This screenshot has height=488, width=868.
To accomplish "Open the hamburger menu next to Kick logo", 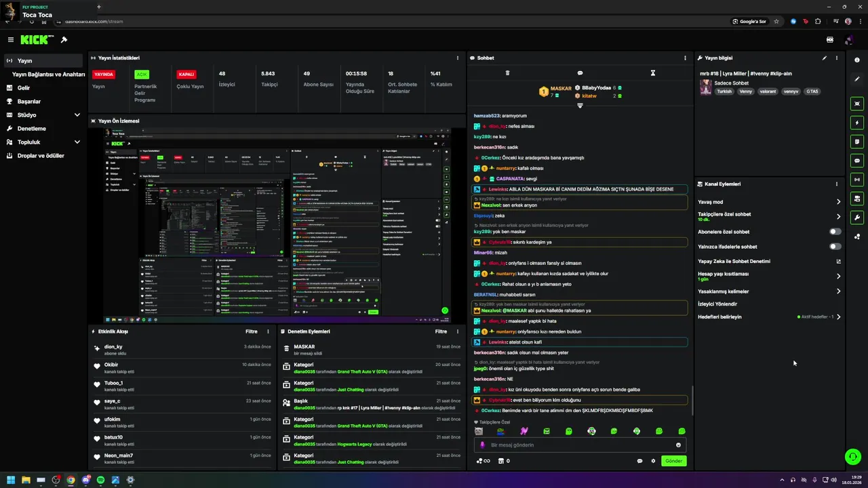I will pyautogui.click(x=11, y=40).
